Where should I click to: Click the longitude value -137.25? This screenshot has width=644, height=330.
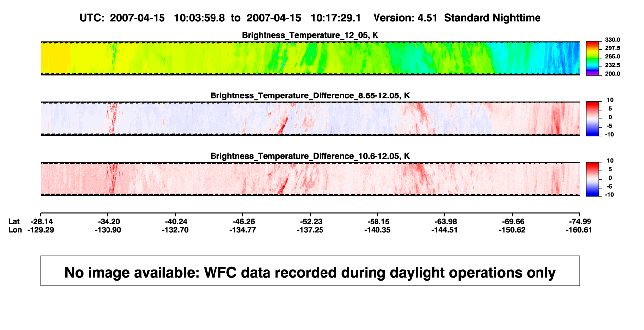311,230
